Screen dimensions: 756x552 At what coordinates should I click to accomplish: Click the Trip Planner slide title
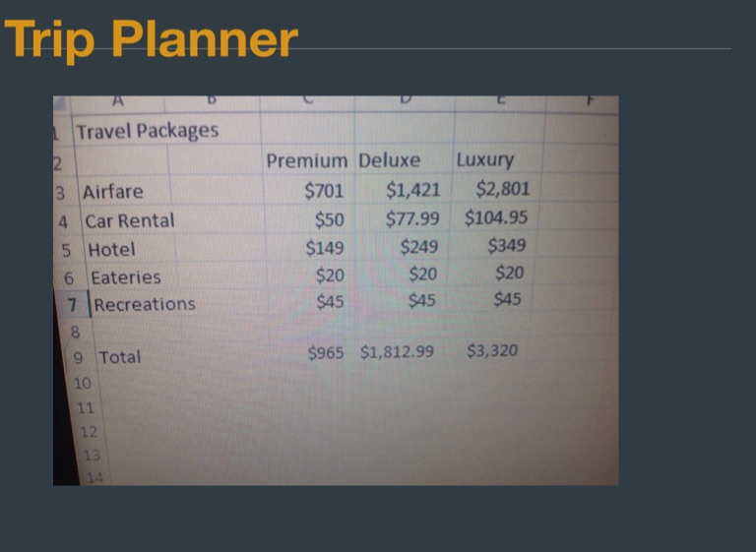(151, 39)
